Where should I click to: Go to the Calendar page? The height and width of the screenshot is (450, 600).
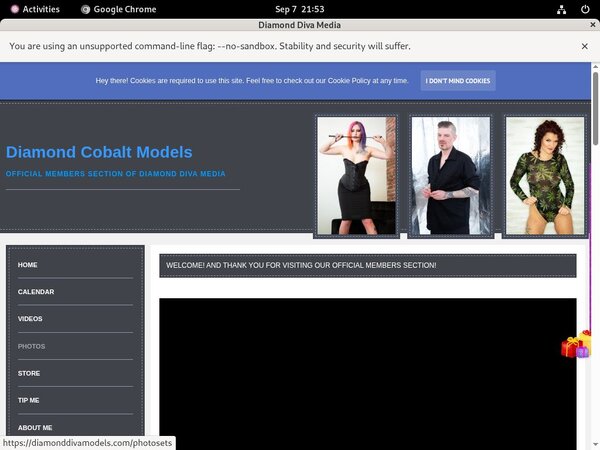(36, 292)
